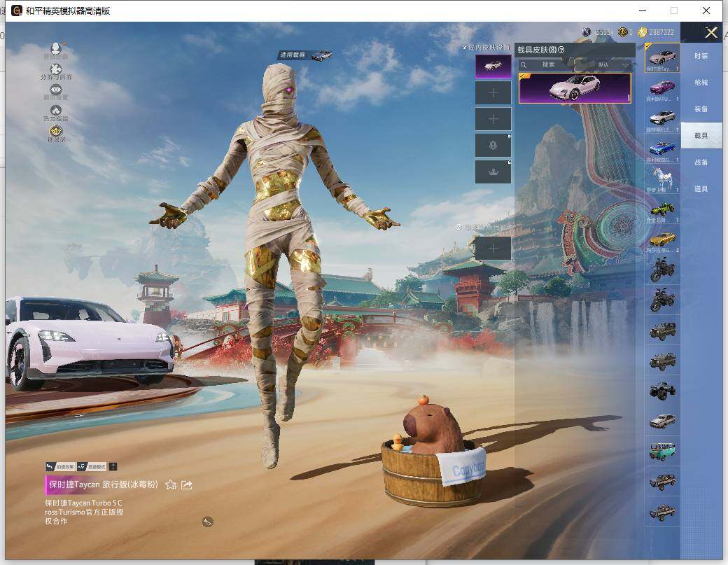Click the gold crown badge icon on left
The width and height of the screenshot is (728, 565).
[56, 132]
